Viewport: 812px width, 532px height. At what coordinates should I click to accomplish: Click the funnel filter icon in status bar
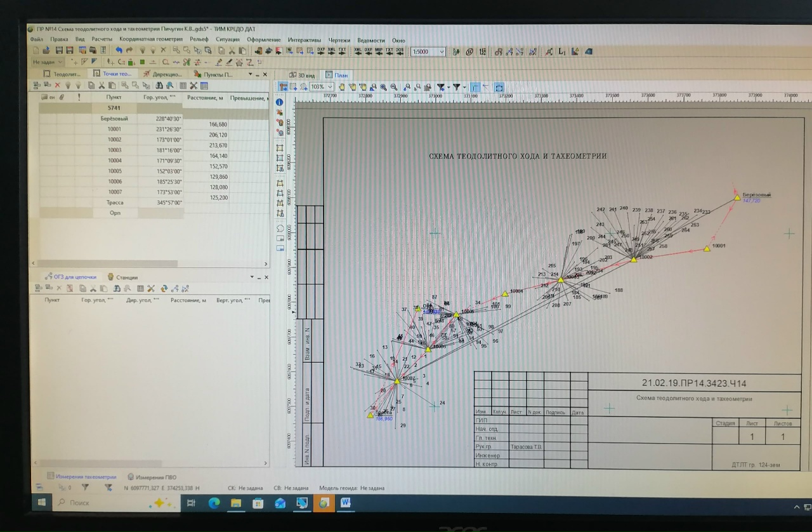click(85, 488)
